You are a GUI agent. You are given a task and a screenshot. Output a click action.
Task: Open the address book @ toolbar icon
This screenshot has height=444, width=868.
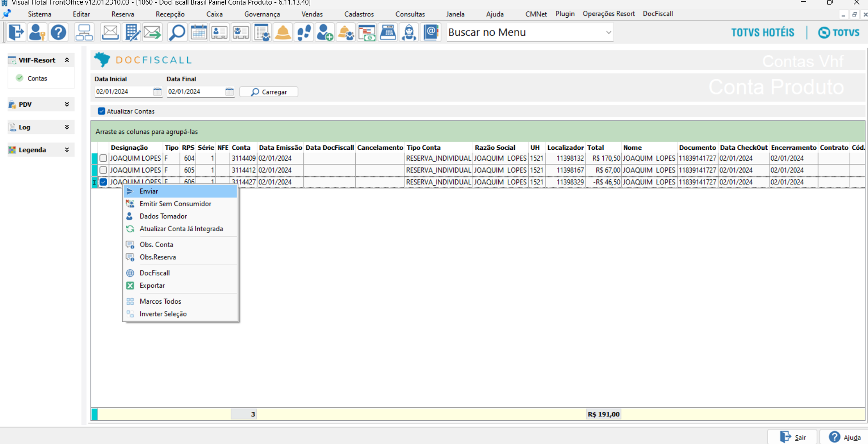coord(431,33)
